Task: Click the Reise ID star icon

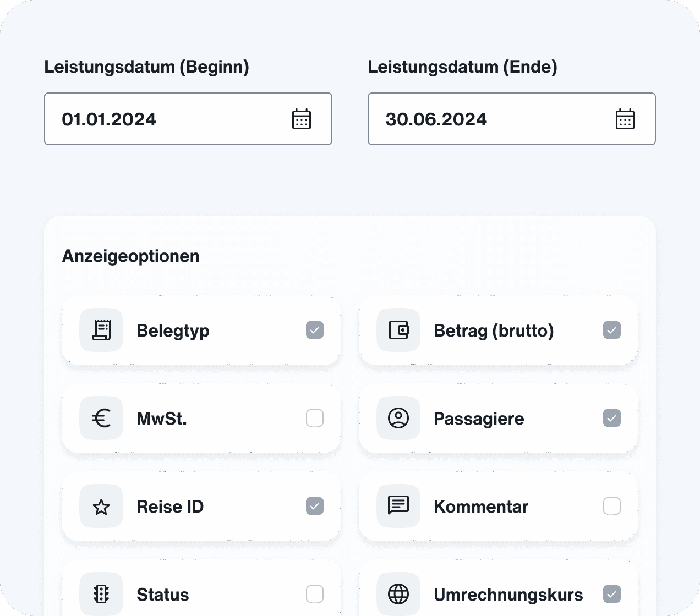Action: 101,506
